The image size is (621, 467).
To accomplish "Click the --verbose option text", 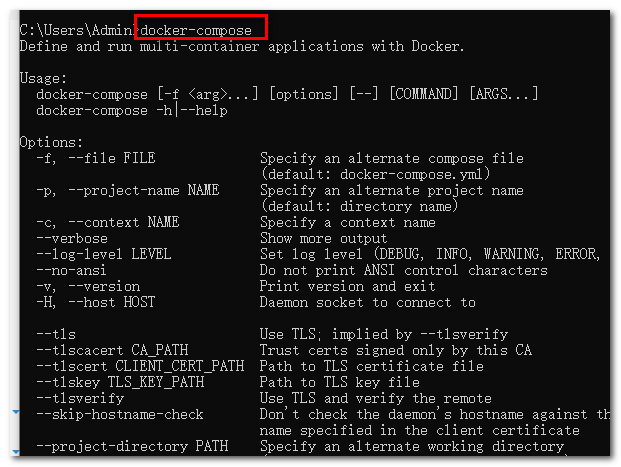I will click(x=72, y=238).
